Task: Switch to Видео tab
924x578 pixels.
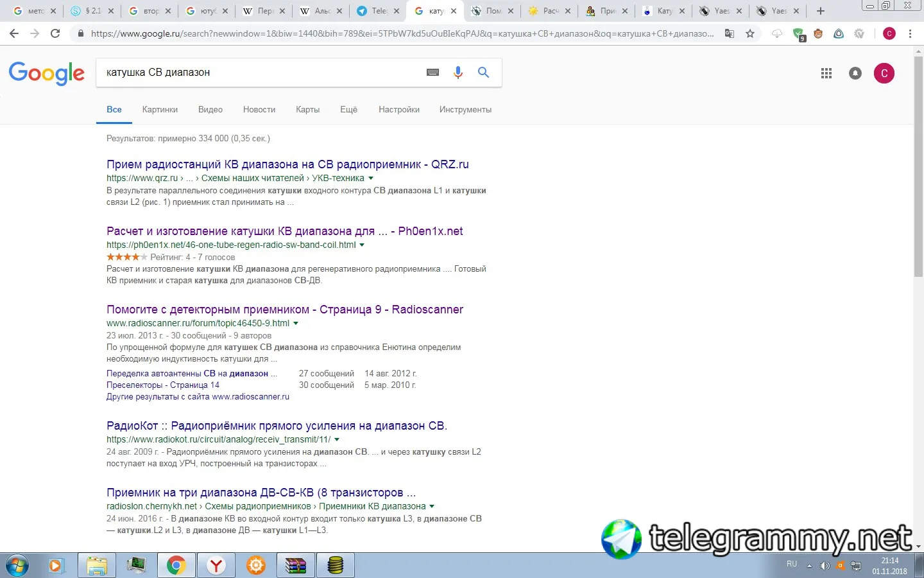Action: point(210,110)
